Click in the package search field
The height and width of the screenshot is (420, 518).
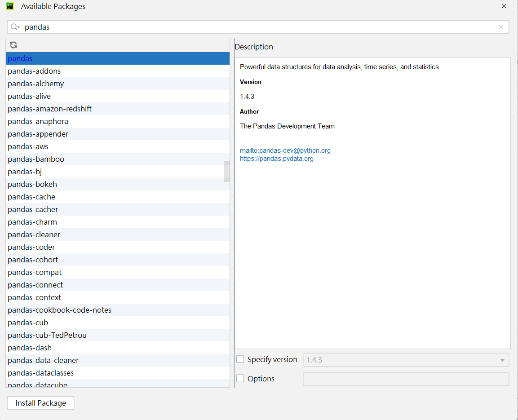pos(258,27)
